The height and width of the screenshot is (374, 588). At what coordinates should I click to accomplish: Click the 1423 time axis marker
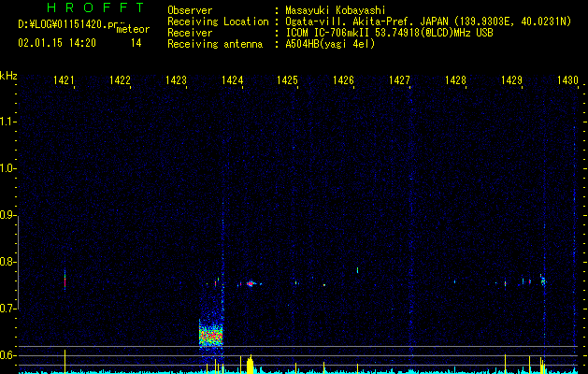click(177, 80)
